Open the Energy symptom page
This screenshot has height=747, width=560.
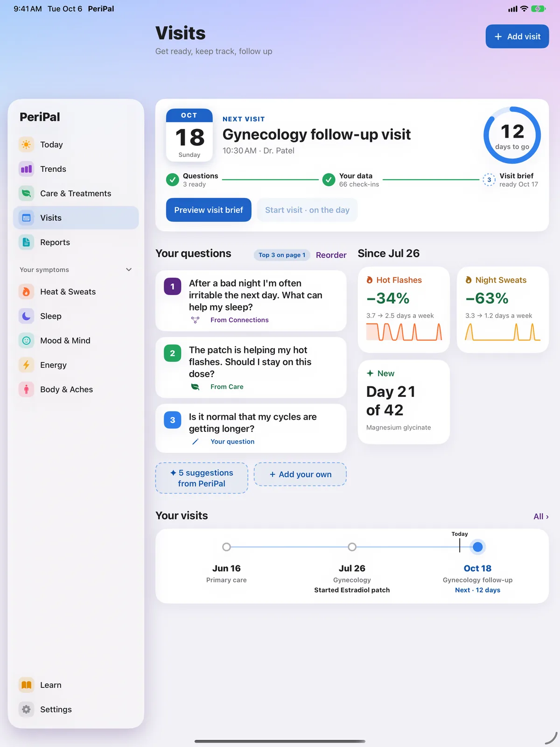76,365
